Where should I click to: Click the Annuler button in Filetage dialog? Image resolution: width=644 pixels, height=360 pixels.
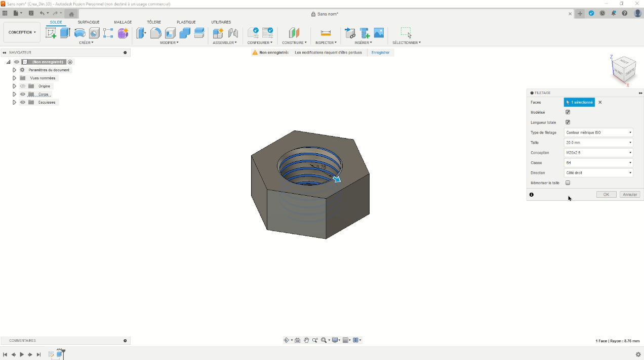[630, 195]
